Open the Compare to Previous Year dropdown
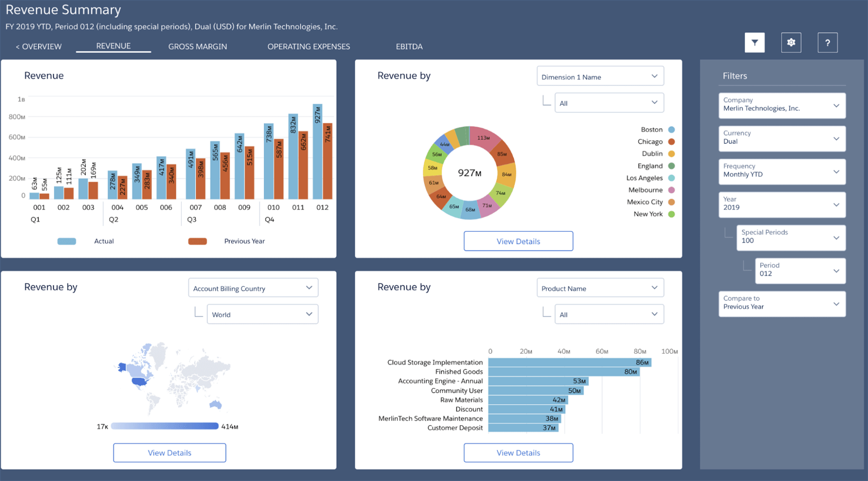This screenshot has height=481, width=868. pos(782,304)
